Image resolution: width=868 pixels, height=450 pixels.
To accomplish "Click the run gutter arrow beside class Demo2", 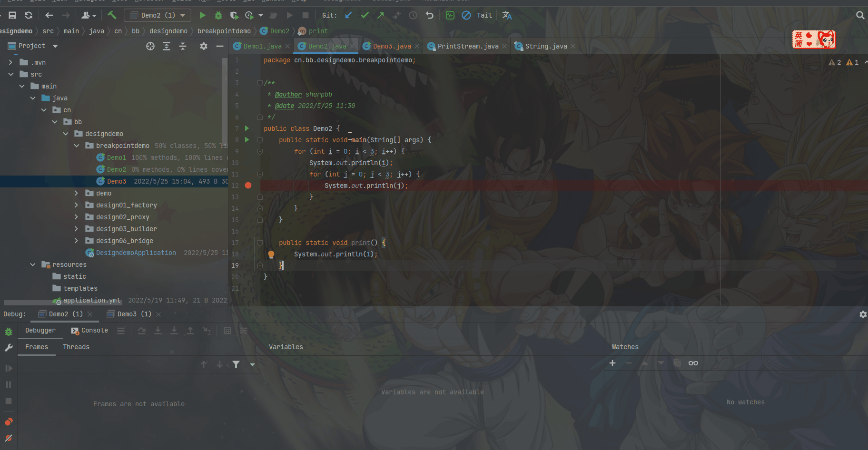I will (247, 128).
